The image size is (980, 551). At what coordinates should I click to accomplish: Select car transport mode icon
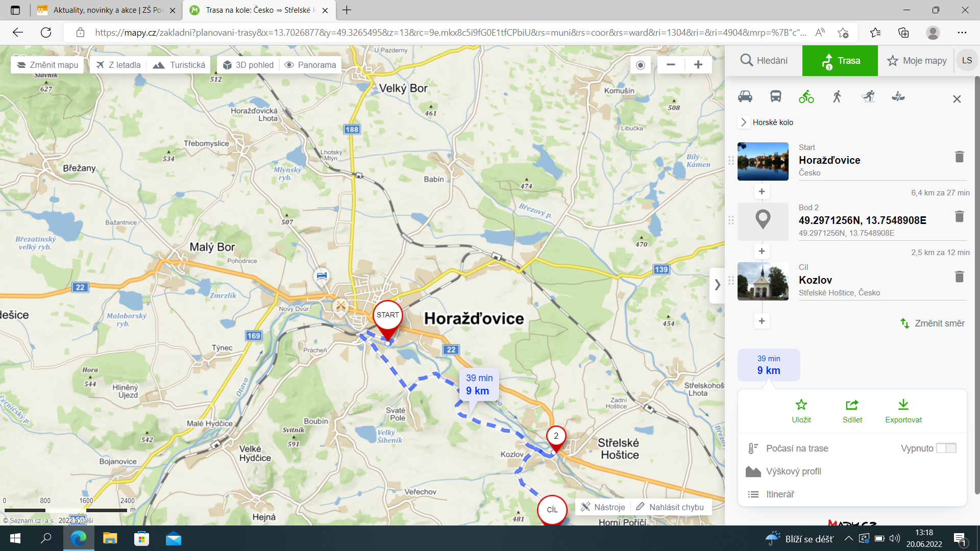coord(745,96)
